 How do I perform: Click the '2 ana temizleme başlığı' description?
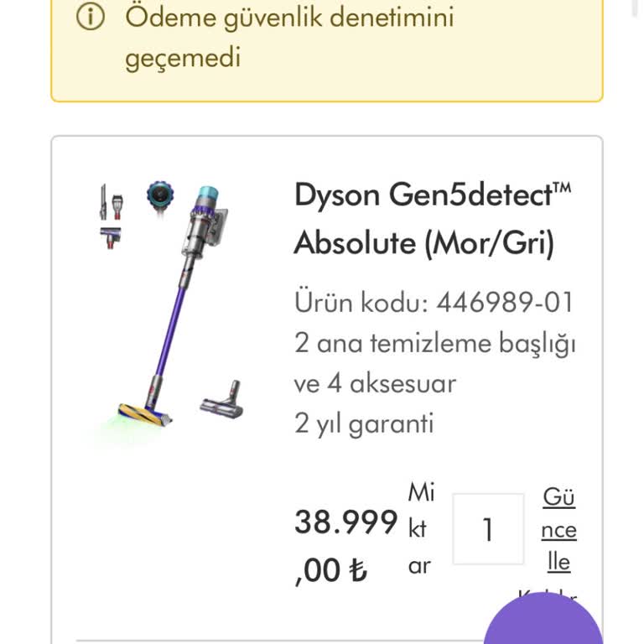(434, 343)
